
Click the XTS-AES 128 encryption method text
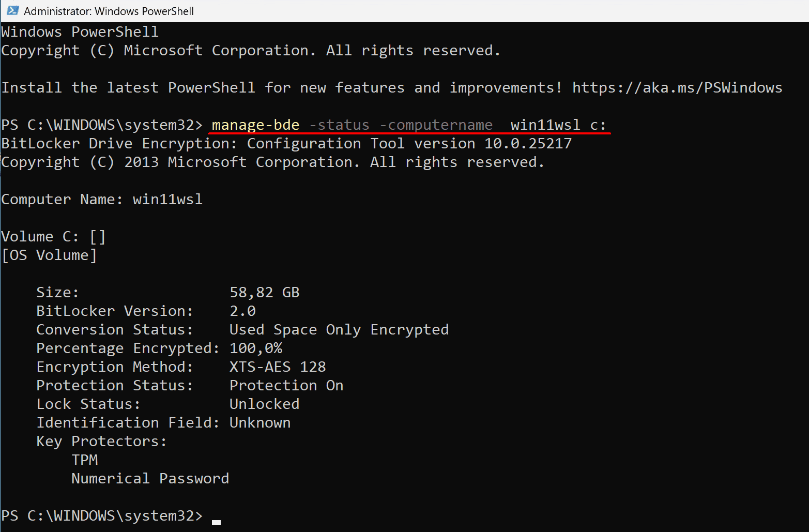click(x=278, y=366)
